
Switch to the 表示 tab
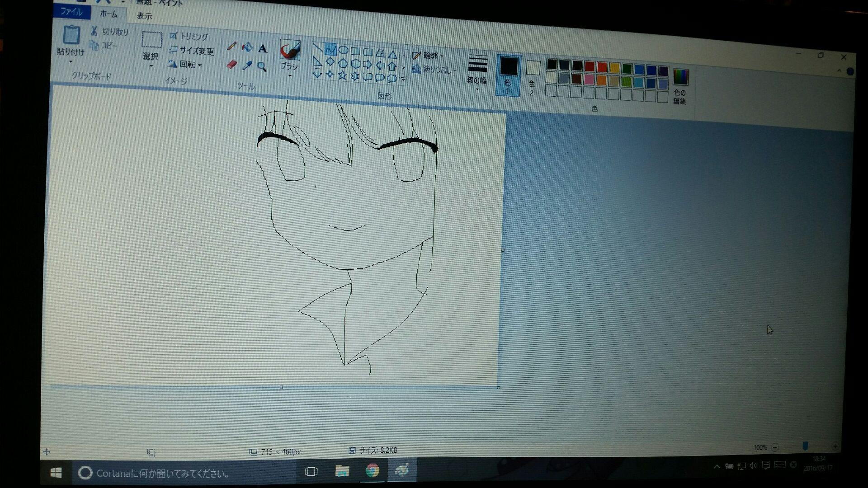point(144,16)
